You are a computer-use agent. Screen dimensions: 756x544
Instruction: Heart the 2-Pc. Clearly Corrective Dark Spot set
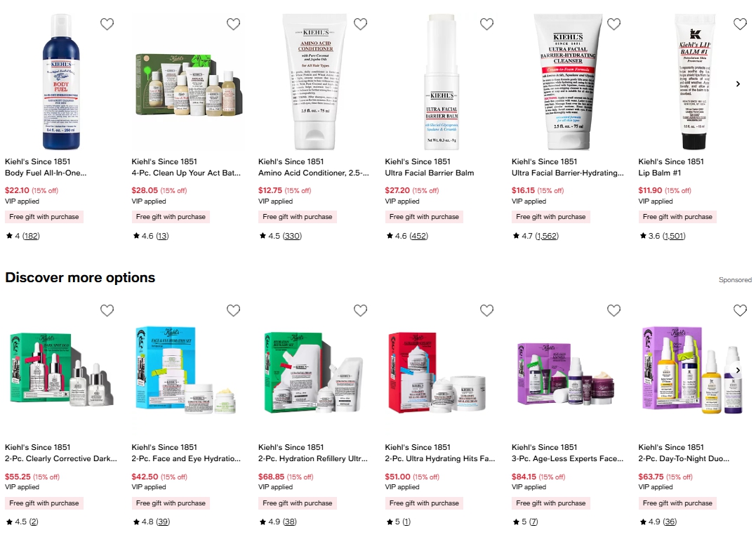tap(107, 310)
